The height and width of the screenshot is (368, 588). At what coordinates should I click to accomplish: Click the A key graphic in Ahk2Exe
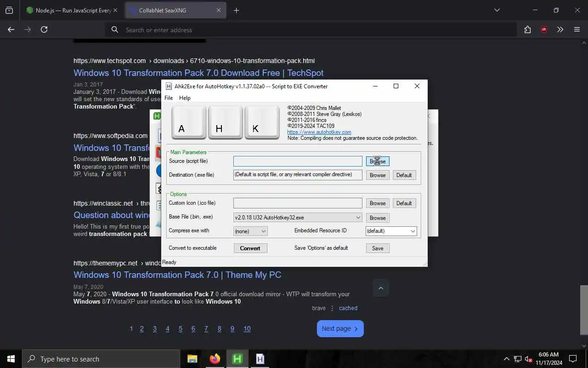(189, 122)
